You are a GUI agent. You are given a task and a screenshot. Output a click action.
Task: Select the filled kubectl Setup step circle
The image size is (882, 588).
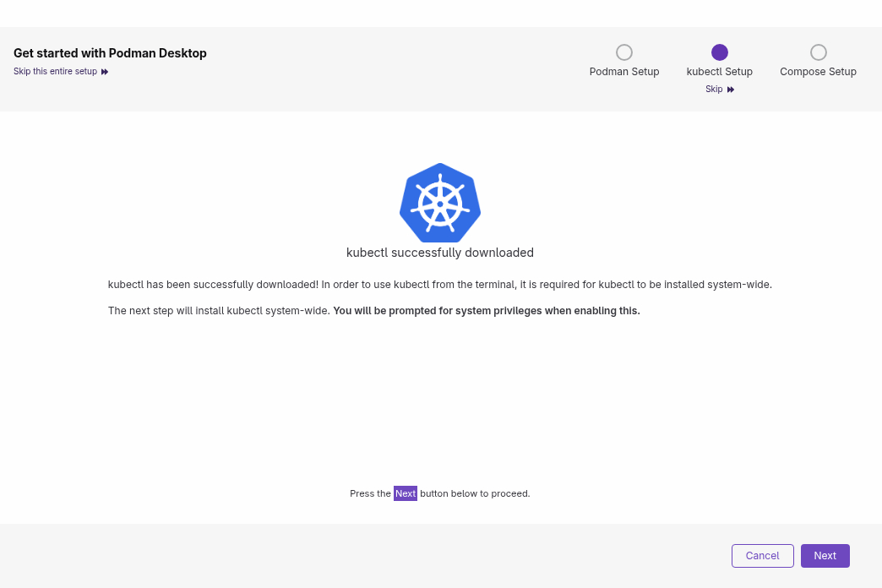tap(720, 52)
